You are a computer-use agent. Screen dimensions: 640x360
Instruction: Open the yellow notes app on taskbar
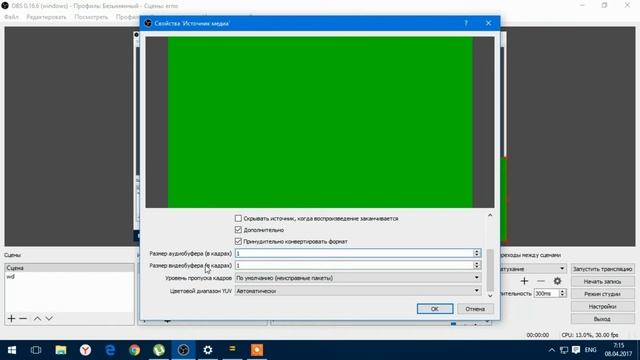tap(232, 350)
